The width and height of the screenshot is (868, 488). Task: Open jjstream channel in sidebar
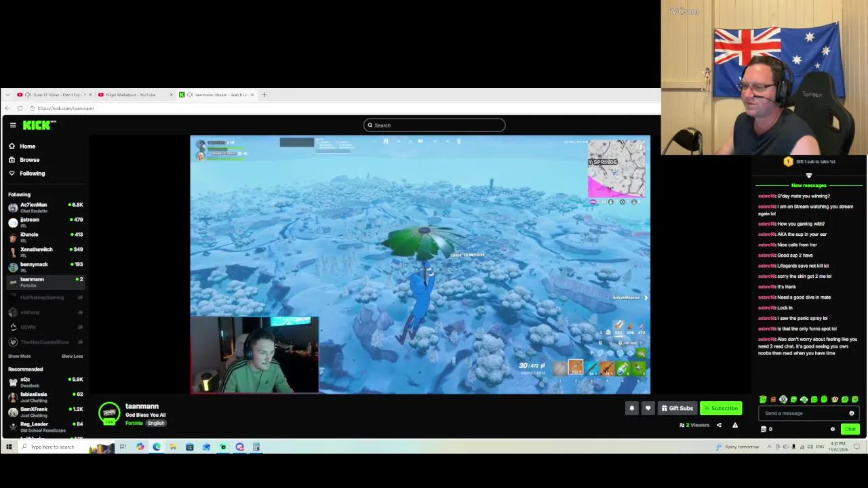(45, 222)
